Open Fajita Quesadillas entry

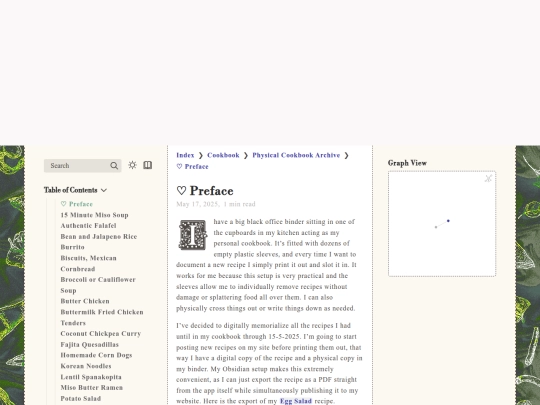pyautogui.click(x=90, y=344)
